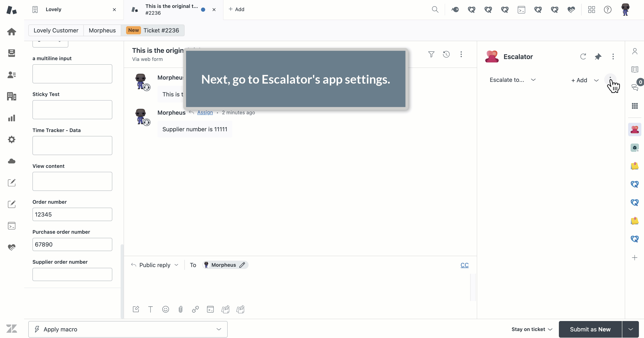This screenshot has height=338, width=644.
Task: Open Apps grid icon in right rail
Action: pos(635,106)
